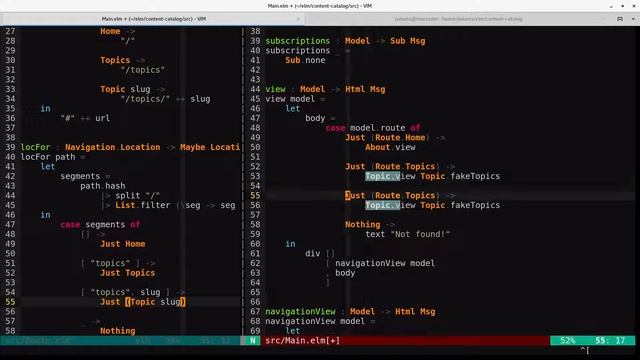The width and height of the screenshot is (640, 360).
Task: Click the N mode indicator in status line
Action: 253,340
